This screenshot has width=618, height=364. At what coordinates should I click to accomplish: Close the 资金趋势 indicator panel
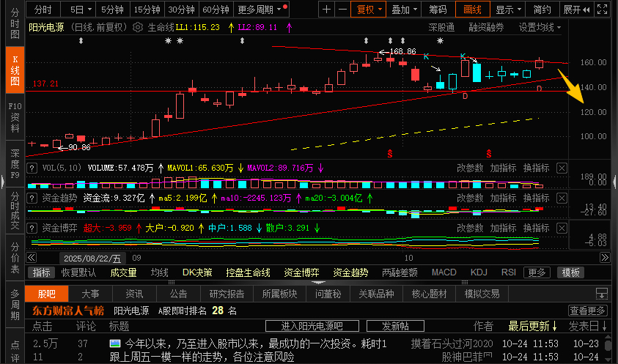coord(562,198)
